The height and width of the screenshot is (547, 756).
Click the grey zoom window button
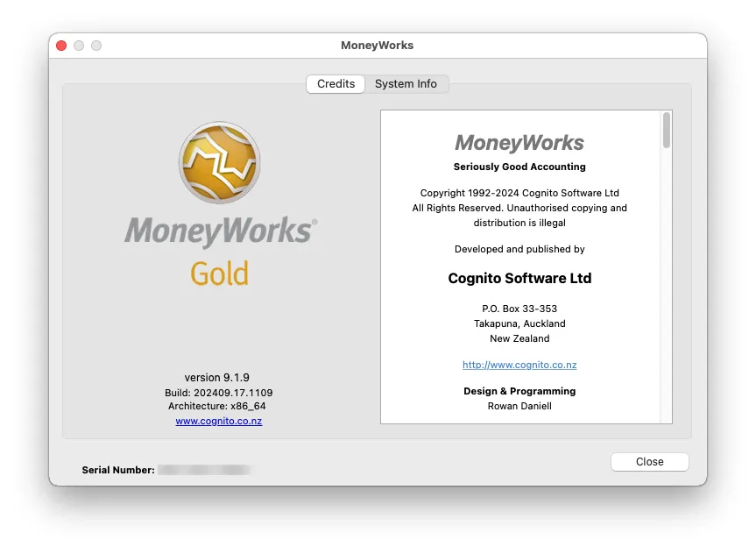pyautogui.click(x=96, y=46)
